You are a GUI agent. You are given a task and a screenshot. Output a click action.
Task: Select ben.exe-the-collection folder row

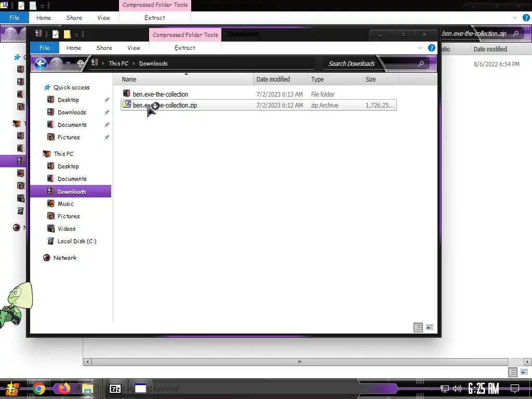(x=259, y=94)
